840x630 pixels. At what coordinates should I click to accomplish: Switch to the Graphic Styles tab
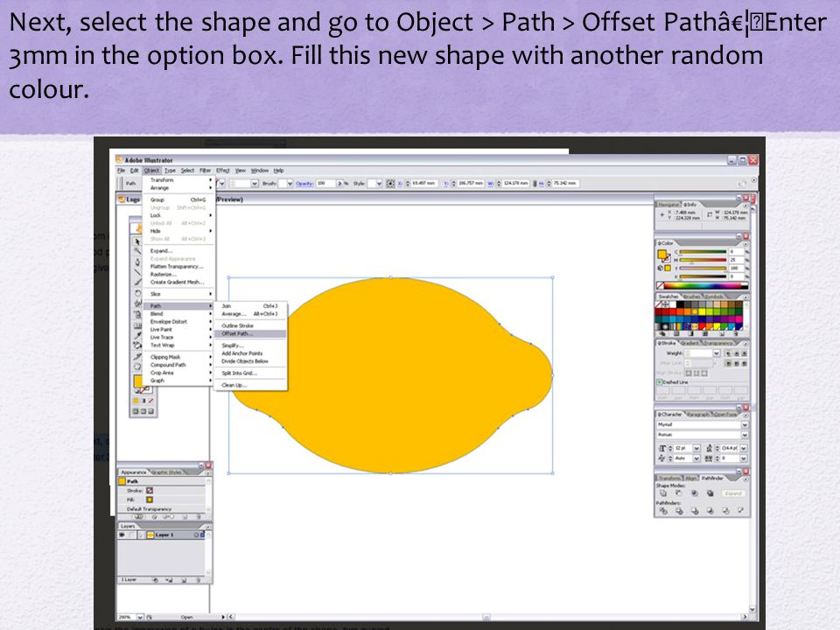click(x=166, y=472)
